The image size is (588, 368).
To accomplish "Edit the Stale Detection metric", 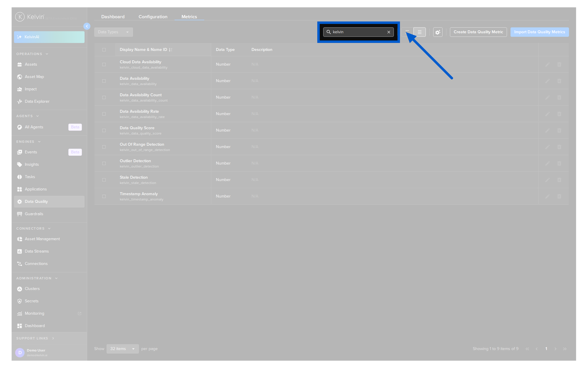I will click(x=547, y=180).
